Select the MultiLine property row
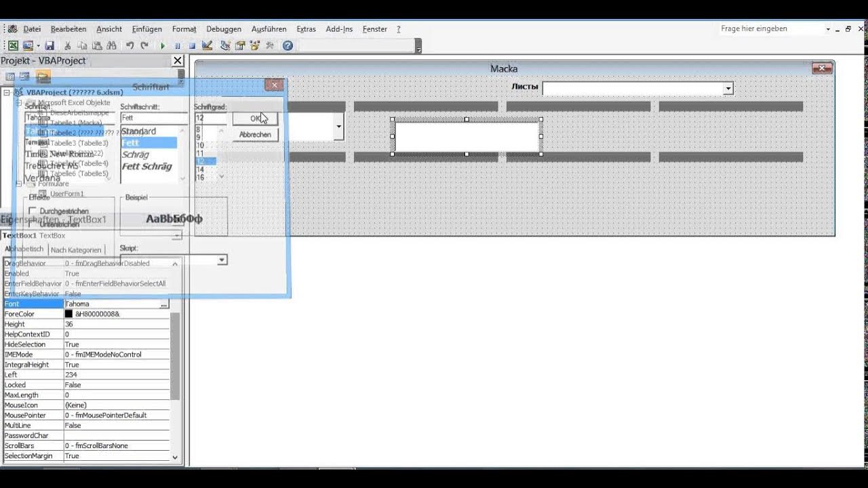 pyautogui.click(x=86, y=426)
